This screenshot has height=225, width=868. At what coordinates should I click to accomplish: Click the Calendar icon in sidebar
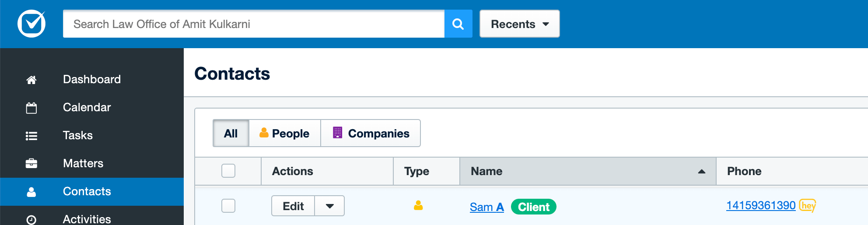tap(31, 108)
